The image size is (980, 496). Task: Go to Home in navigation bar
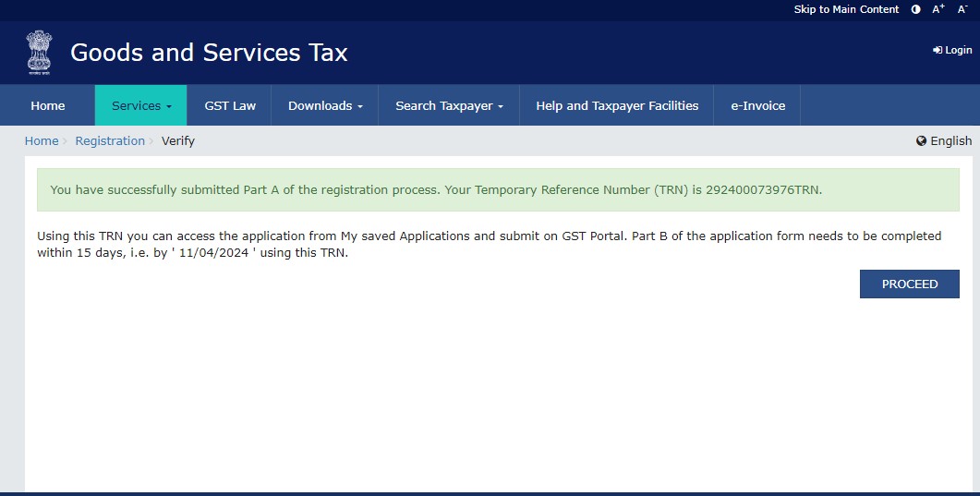pyautogui.click(x=47, y=105)
